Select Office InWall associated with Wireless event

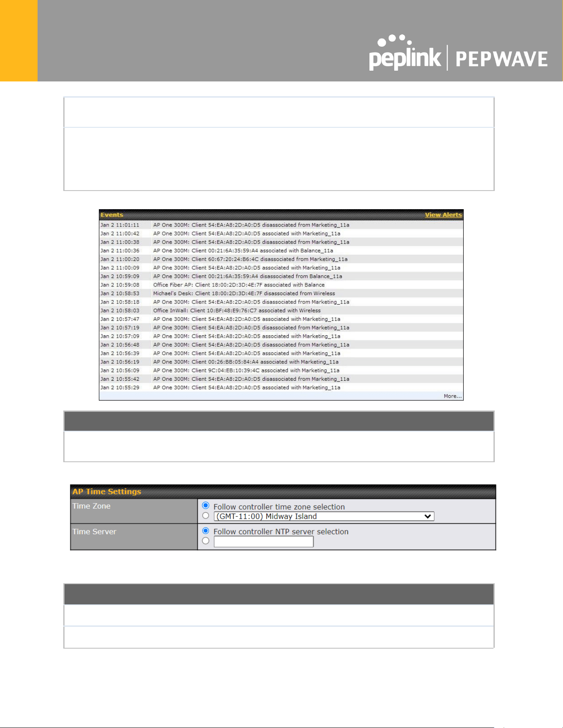pyautogui.click(x=281, y=310)
